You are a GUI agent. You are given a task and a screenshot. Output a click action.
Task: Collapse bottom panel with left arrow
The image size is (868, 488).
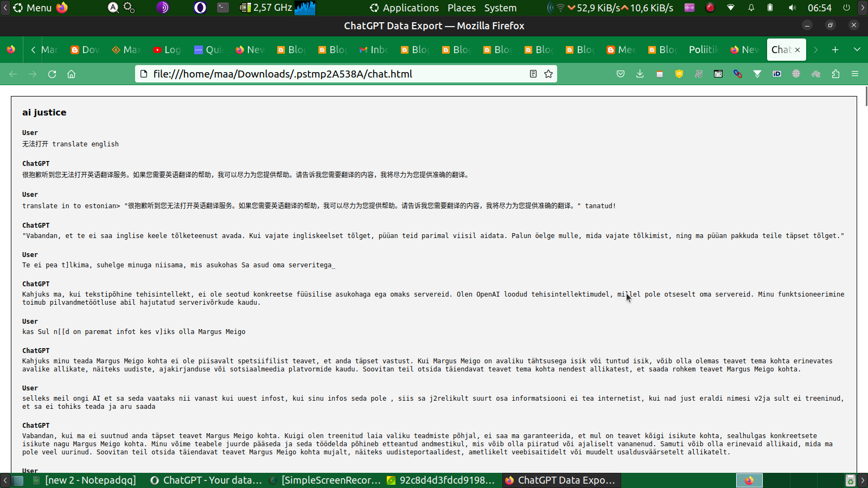(5, 480)
